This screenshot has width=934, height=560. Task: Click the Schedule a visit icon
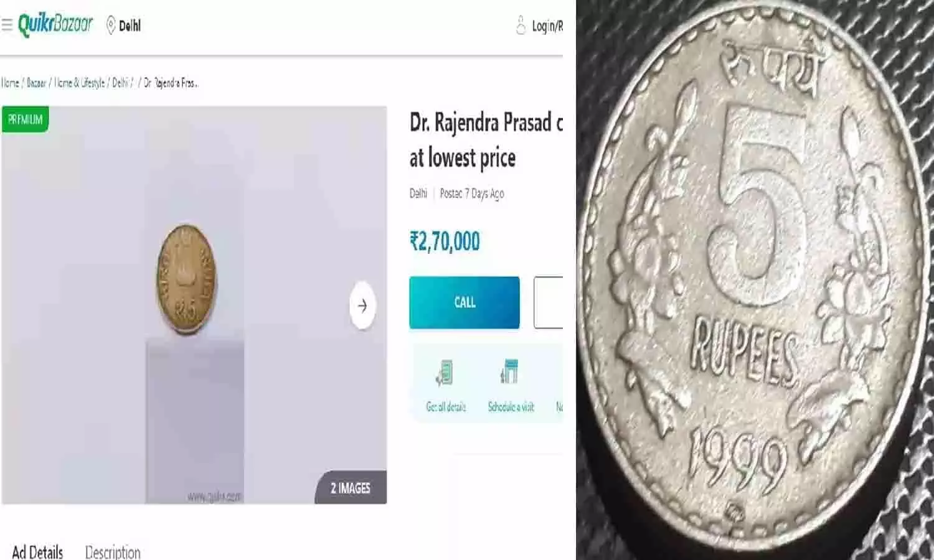509,372
